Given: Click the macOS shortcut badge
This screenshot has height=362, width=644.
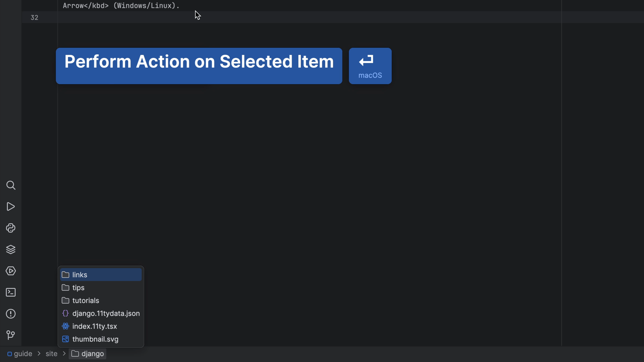Looking at the screenshot, I should tap(370, 66).
